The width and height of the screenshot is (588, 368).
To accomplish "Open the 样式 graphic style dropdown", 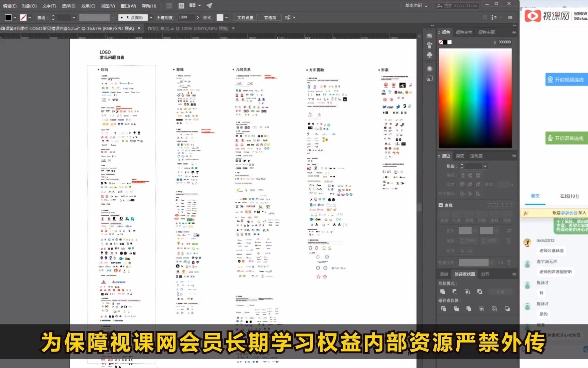I will [x=226, y=17].
